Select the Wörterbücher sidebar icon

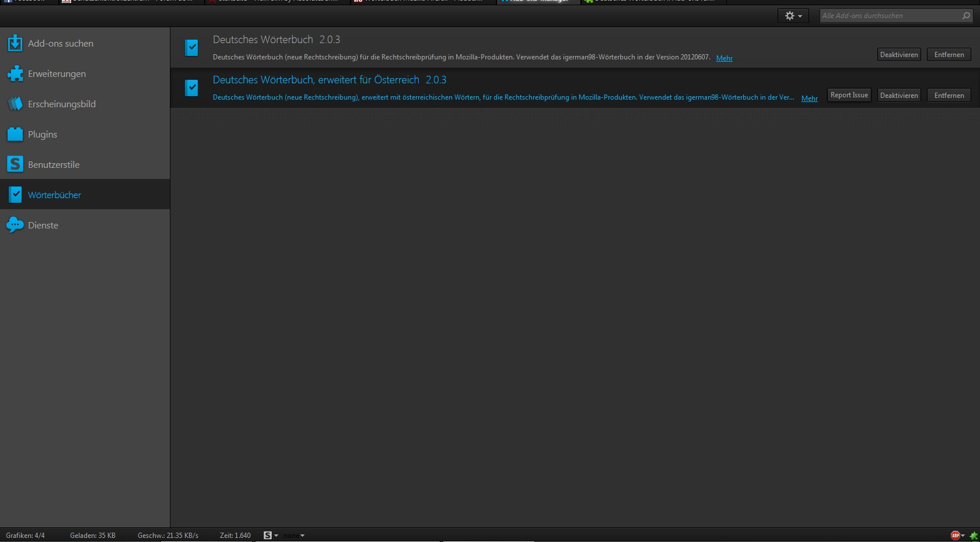click(x=15, y=195)
